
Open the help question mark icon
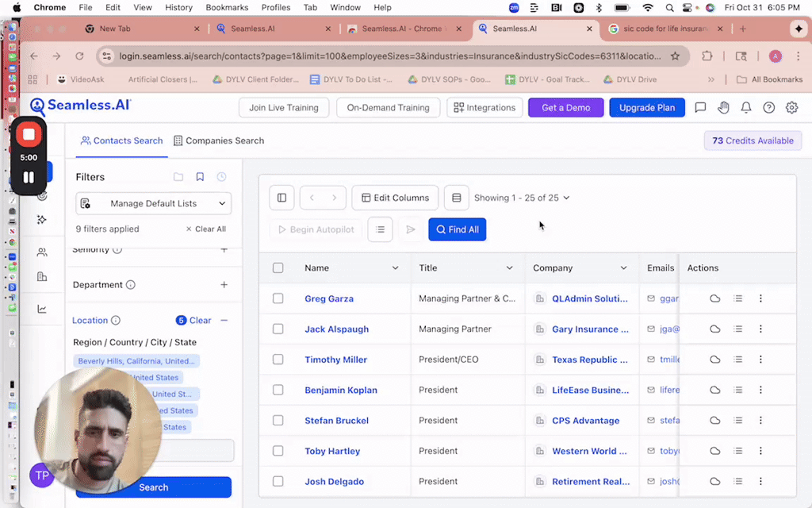click(x=769, y=107)
